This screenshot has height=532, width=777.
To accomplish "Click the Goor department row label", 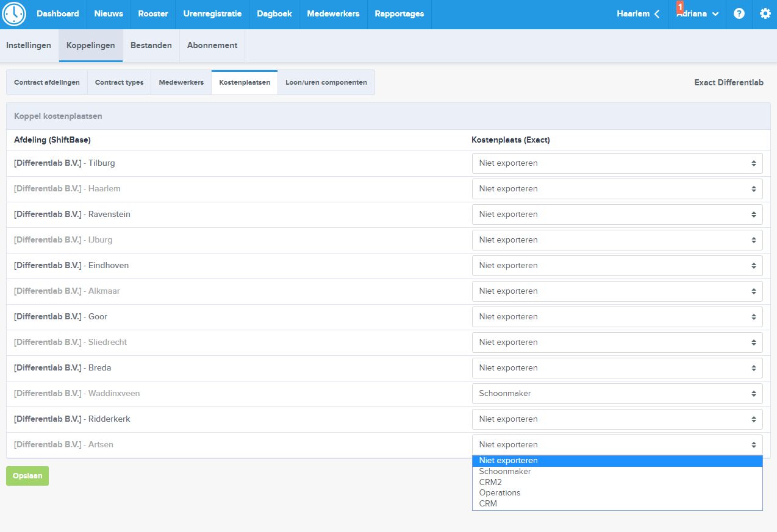I will pyautogui.click(x=61, y=317).
